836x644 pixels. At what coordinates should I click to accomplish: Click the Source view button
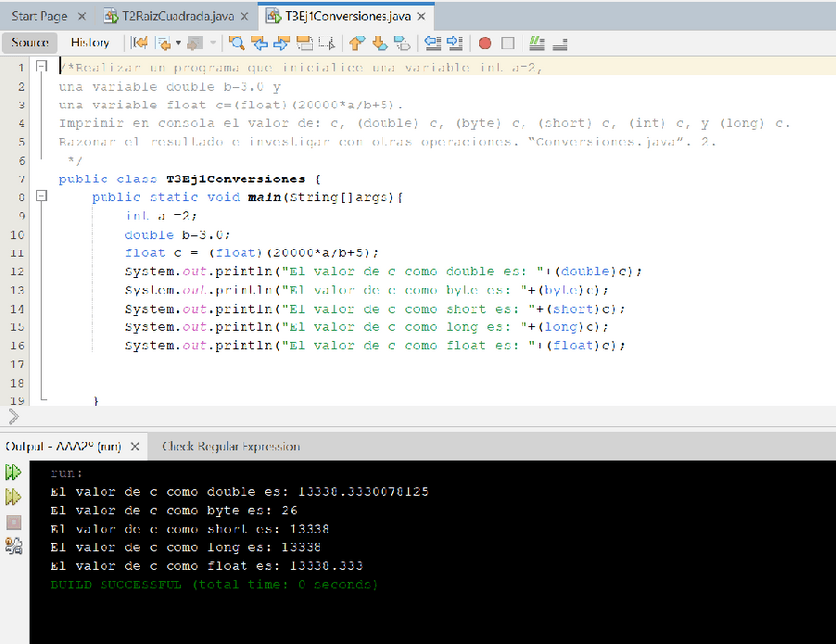[30, 43]
